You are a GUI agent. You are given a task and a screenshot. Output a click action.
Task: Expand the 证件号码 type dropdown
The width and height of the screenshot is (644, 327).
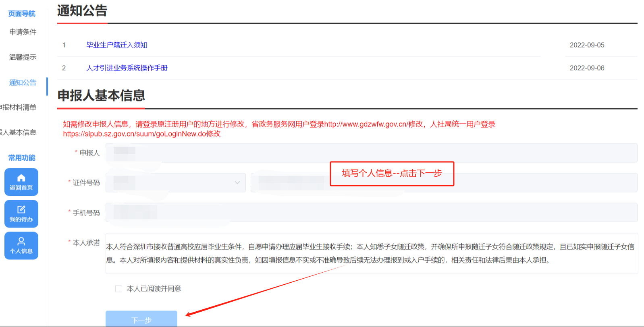point(176,182)
